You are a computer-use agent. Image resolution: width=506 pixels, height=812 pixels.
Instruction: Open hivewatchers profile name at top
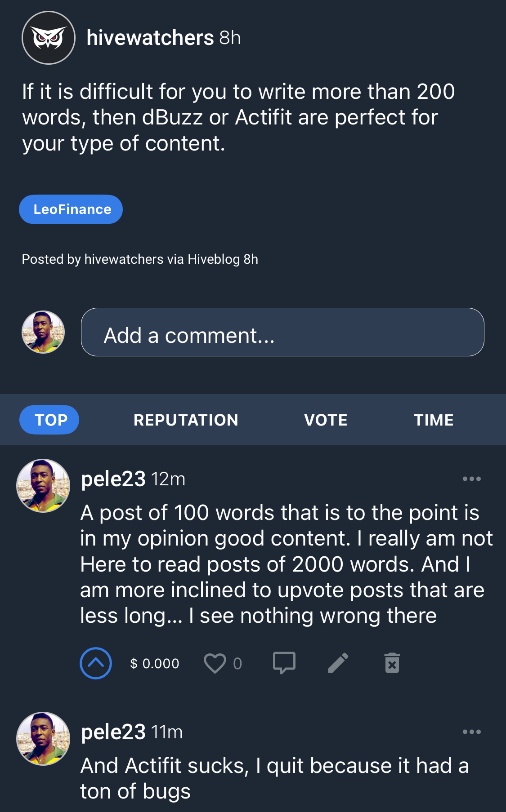(150, 38)
